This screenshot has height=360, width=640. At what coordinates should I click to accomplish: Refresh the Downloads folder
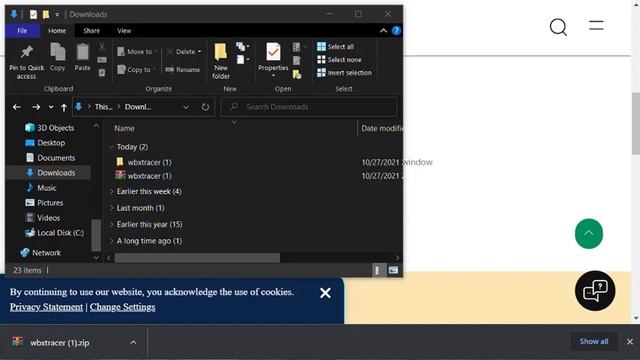(205, 107)
